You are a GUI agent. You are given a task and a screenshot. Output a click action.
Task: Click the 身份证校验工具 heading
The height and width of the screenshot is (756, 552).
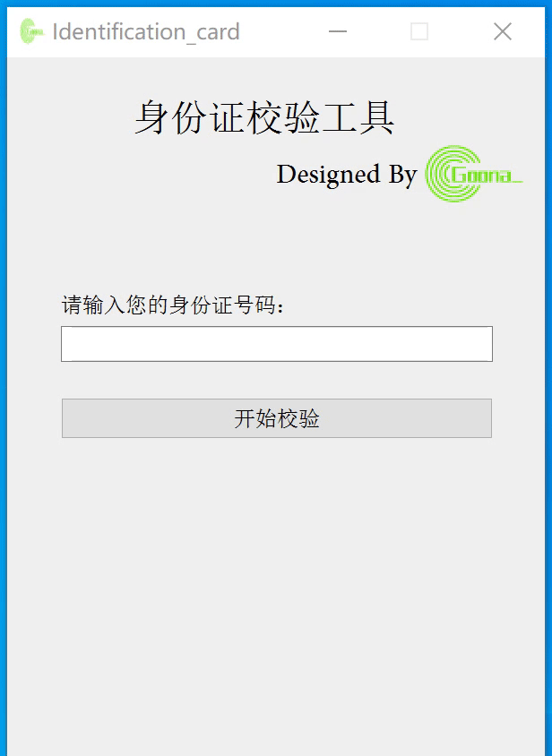[264, 117]
